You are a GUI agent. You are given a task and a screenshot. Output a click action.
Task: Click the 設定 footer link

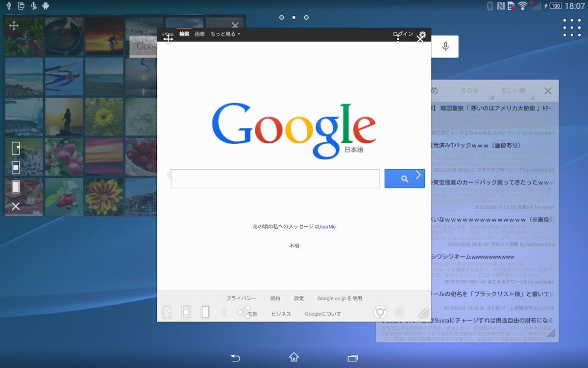tap(299, 298)
